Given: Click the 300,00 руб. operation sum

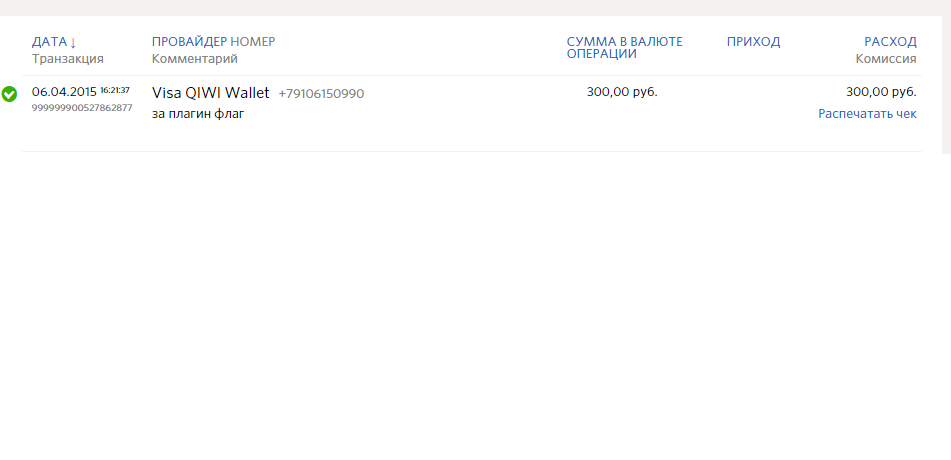Looking at the screenshot, I should [622, 92].
